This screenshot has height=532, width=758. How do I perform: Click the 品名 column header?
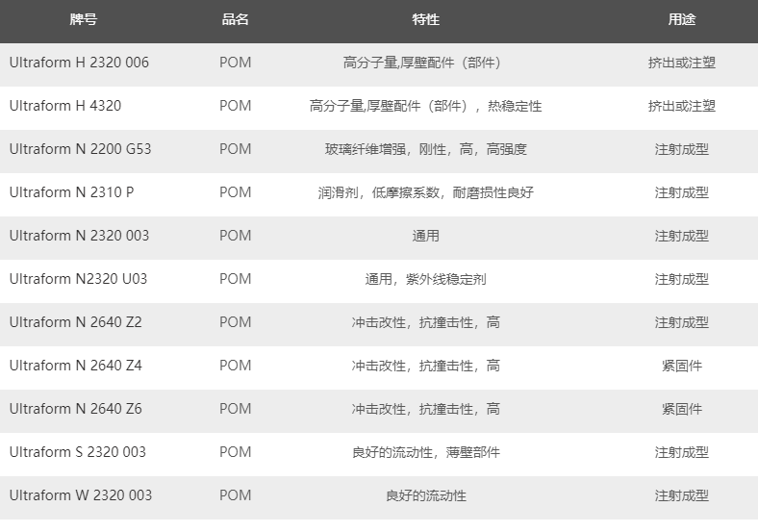(235, 19)
